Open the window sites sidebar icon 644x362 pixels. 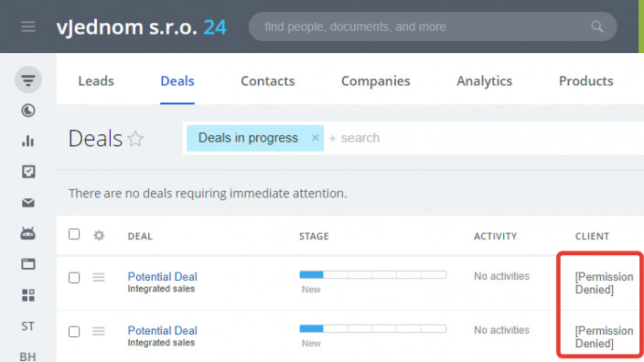[x=28, y=264]
